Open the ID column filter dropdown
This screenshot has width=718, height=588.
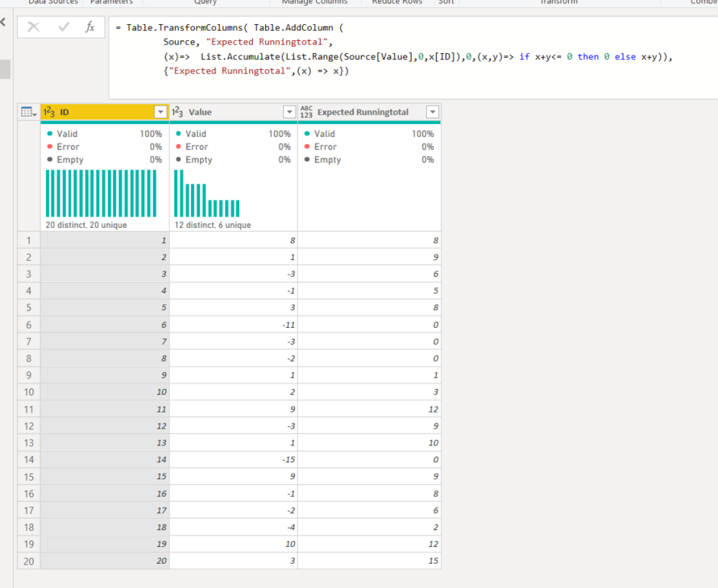160,112
